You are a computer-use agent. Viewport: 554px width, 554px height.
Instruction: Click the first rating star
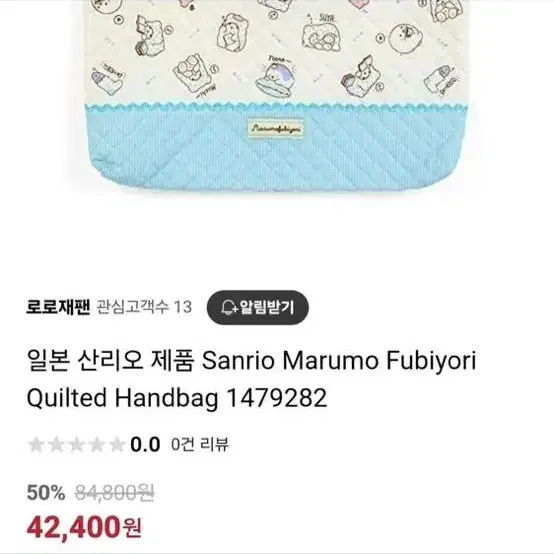click(36, 444)
